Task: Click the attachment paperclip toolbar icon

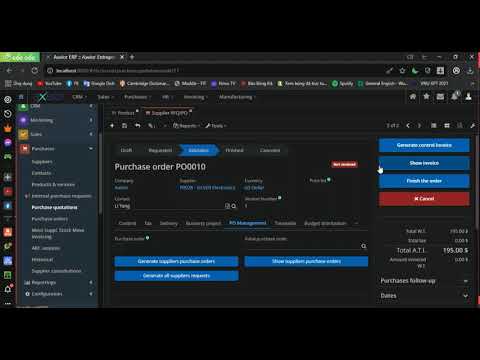Action: (151, 126)
